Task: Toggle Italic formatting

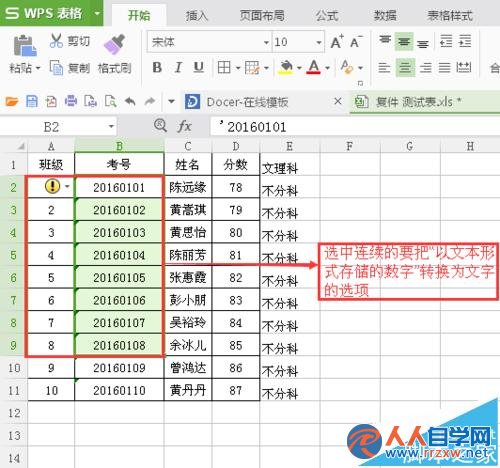Action: pos(178,68)
